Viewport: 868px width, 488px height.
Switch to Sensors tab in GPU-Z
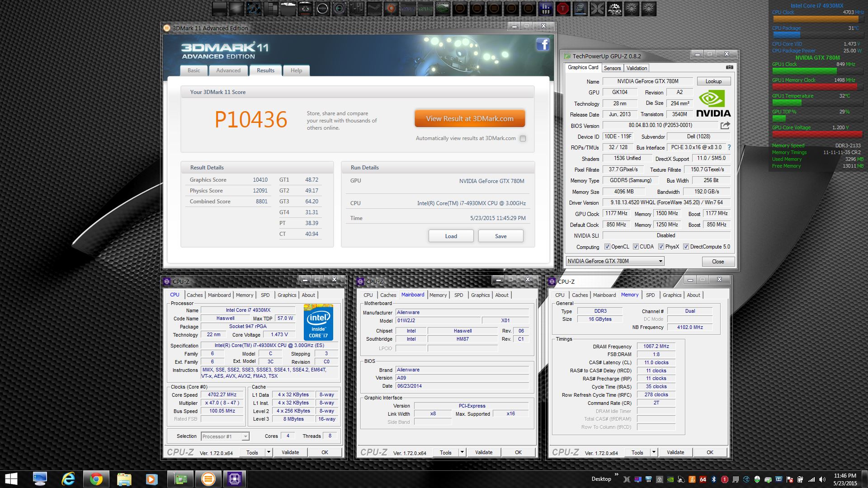pos(612,68)
